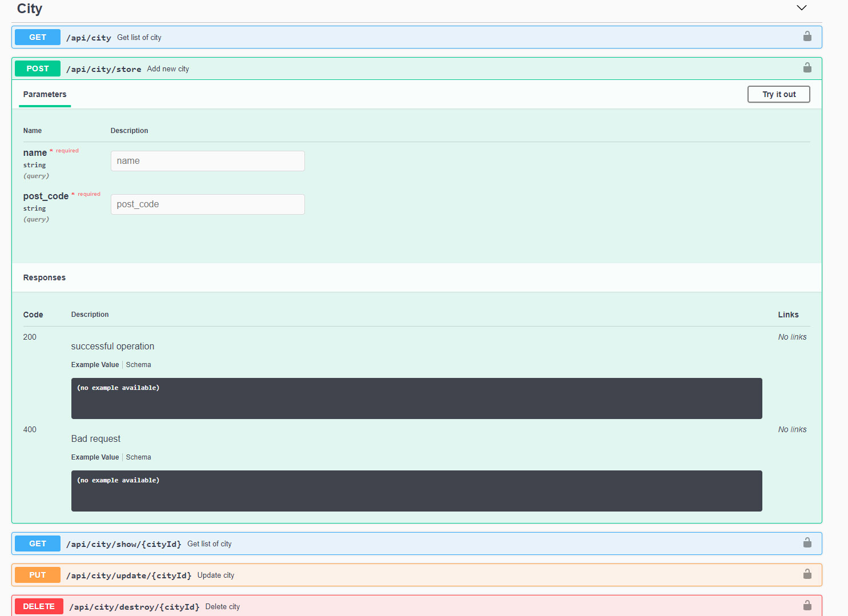Screen dimensions: 848x616
Task: Focus the post_code parameter input field
Action: 207,204
